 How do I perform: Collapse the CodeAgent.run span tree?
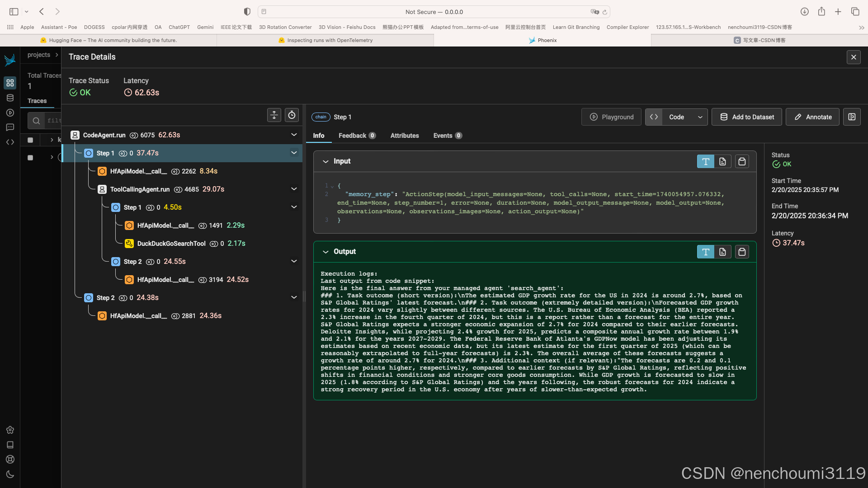point(294,135)
